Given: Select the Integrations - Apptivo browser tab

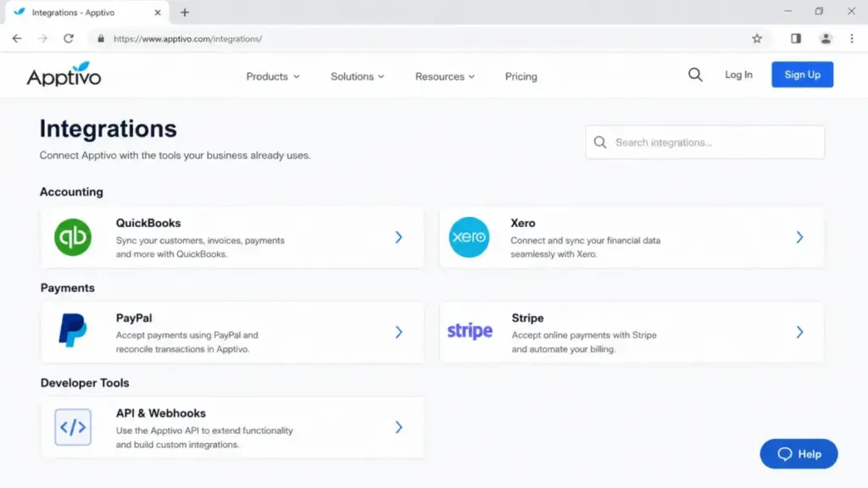Looking at the screenshot, I should pyautogui.click(x=86, y=12).
